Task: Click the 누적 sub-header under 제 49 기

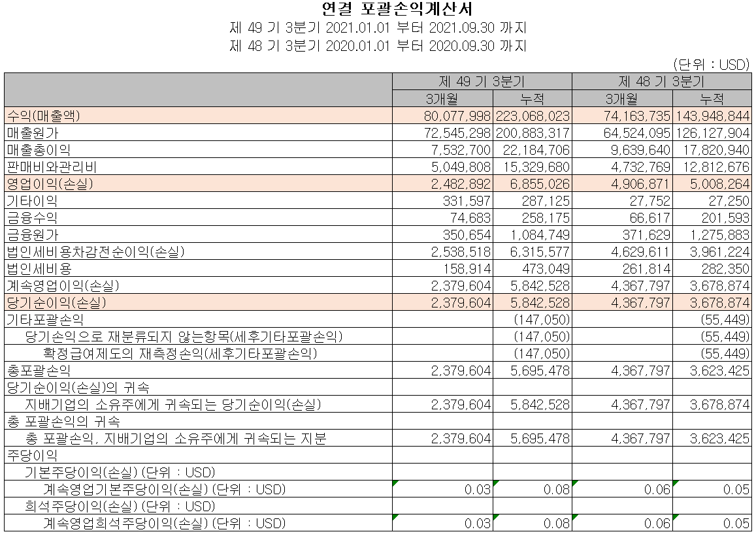Action: tap(531, 97)
